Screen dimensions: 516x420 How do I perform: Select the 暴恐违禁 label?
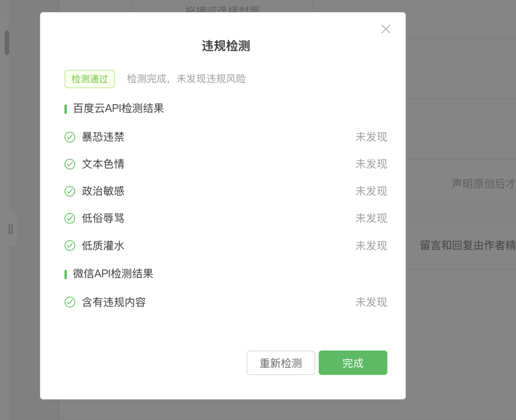[103, 137]
